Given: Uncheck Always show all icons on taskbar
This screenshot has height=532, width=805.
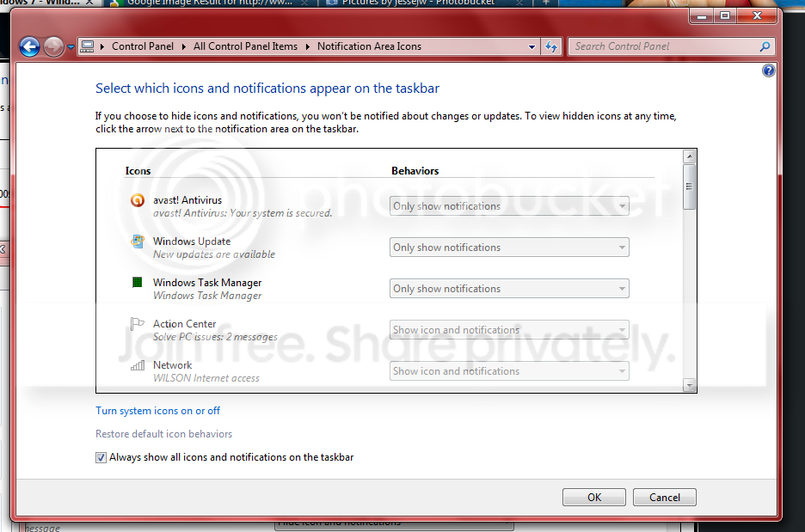Looking at the screenshot, I should tap(101, 457).
